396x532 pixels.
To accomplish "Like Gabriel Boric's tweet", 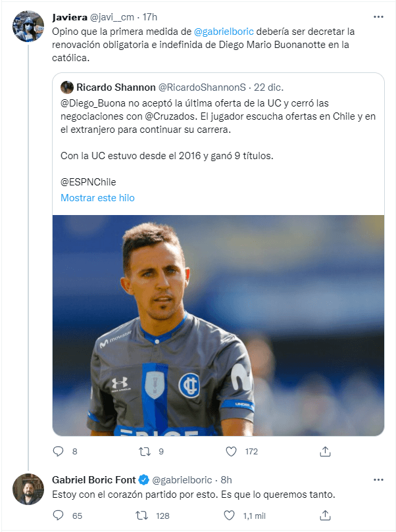I will click(x=231, y=516).
